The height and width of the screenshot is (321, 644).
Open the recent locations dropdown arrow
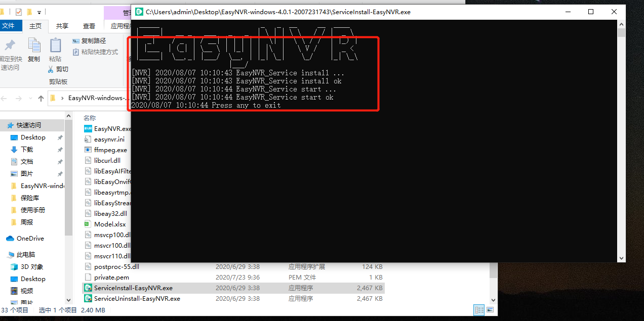(30, 99)
